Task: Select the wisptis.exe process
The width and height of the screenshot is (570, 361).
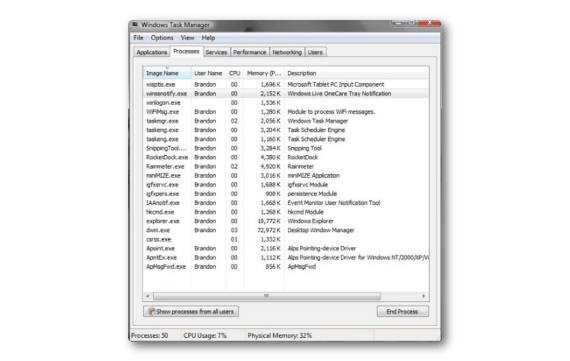Action: point(286,84)
